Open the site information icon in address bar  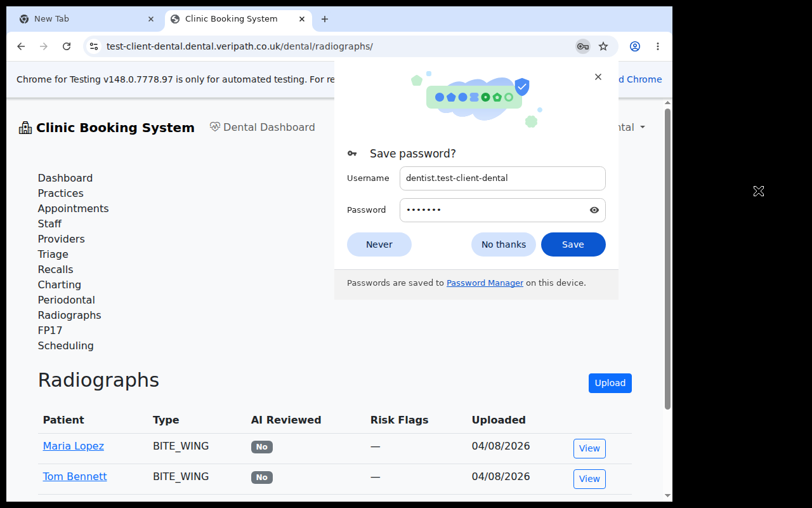tap(94, 46)
